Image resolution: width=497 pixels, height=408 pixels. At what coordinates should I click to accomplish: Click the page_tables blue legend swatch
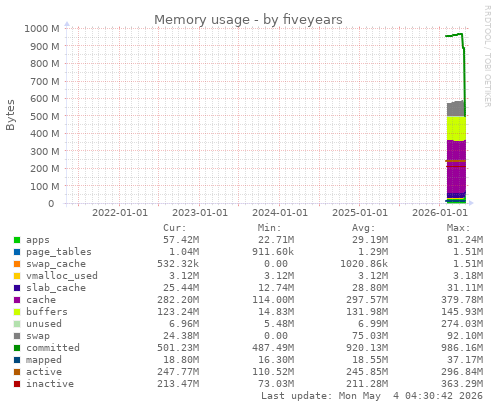17,252
